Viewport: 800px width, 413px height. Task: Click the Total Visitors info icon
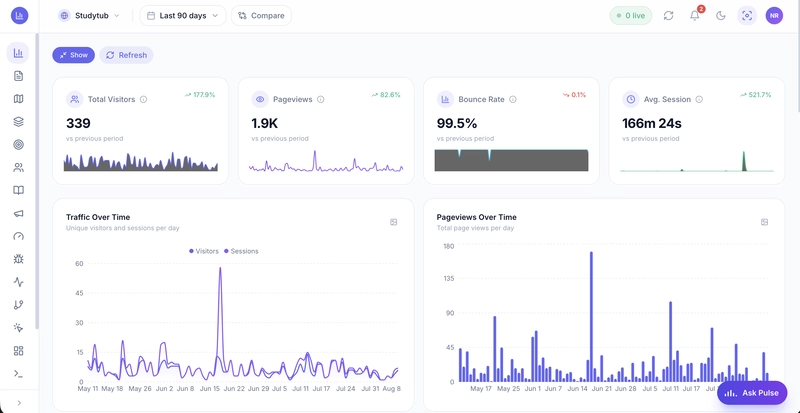pyautogui.click(x=143, y=100)
